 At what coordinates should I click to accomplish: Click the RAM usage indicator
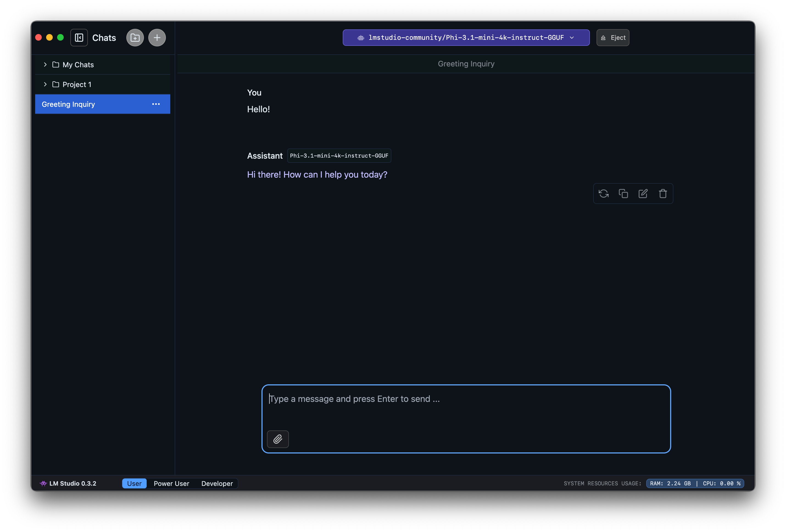tap(671, 483)
